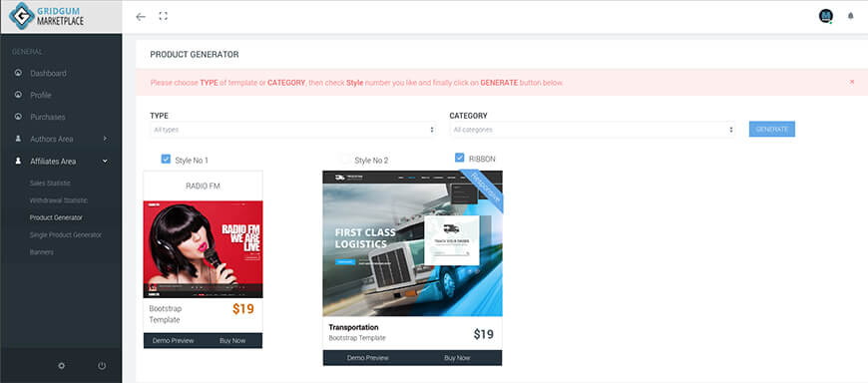Toggle the RIBBON checkbox
The width and height of the screenshot is (868, 383).
460,158
